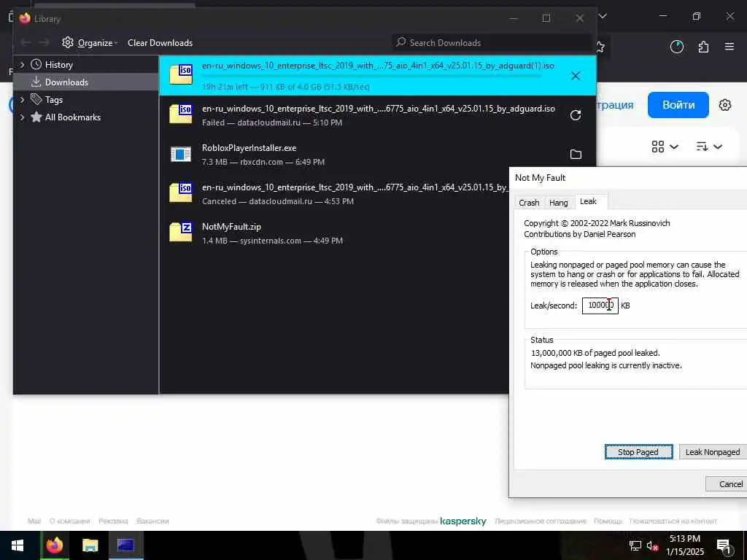The image size is (747, 560).
Task: Select Tags in the Library sidebar
Action: pyautogui.click(x=54, y=100)
